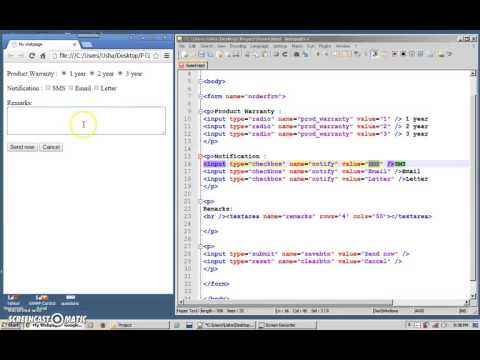480x360 pixels.
Task: Click the New file icon in Notepad++
Action: click(185, 54)
